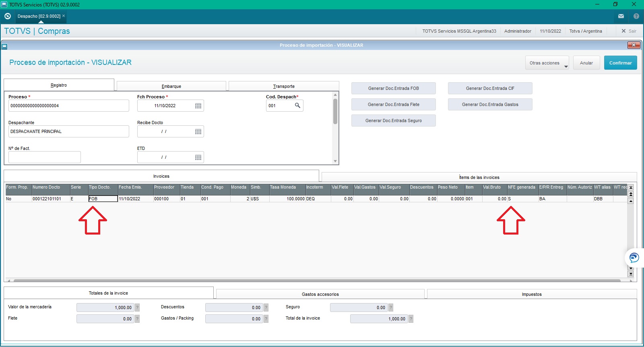
Task: Click the Administrador user label
Action: (518, 31)
